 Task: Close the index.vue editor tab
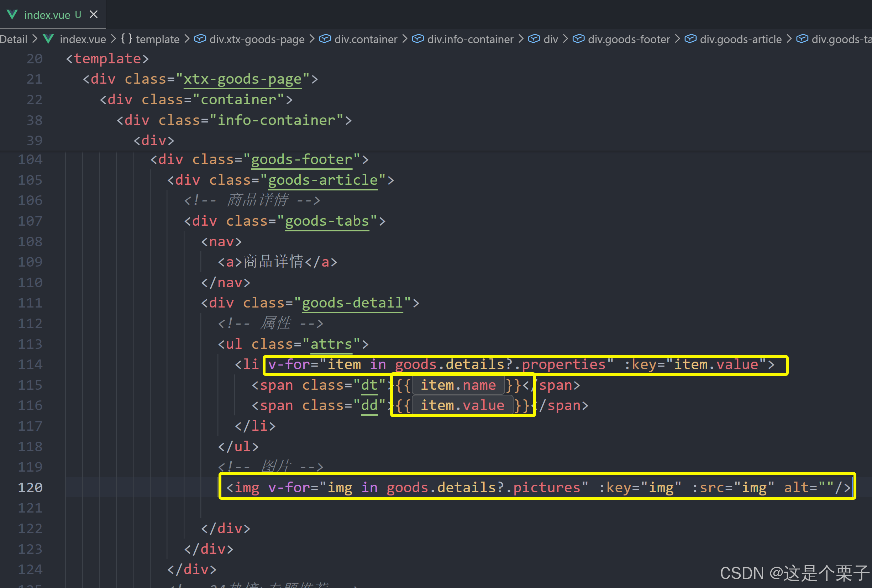click(x=93, y=15)
